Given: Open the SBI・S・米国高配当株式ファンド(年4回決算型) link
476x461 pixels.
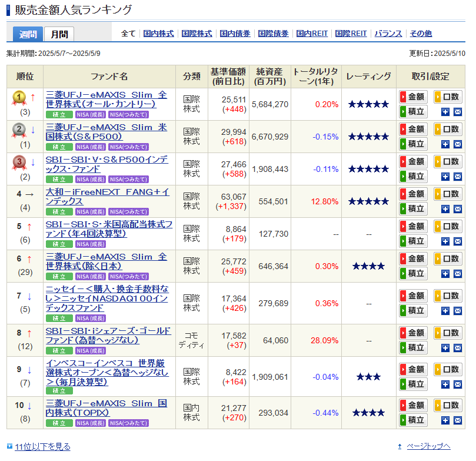Looking at the screenshot, I should click(109, 229).
